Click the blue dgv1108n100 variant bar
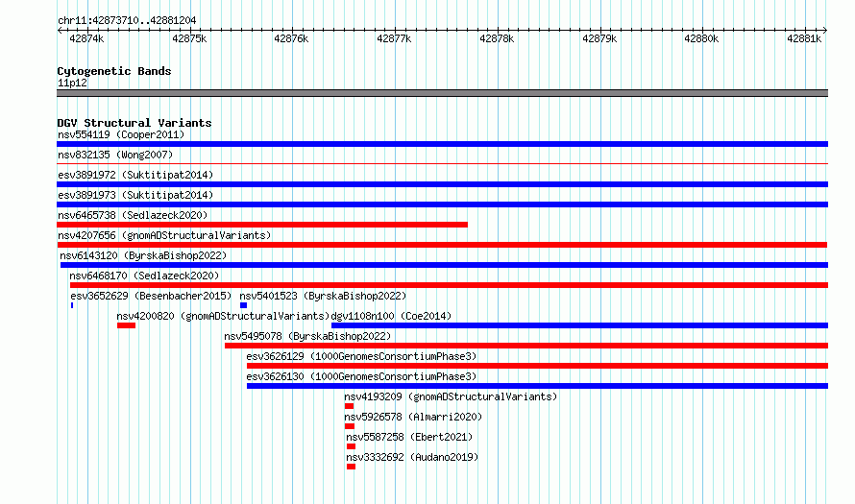This screenshot has width=855, height=504. 579,325
